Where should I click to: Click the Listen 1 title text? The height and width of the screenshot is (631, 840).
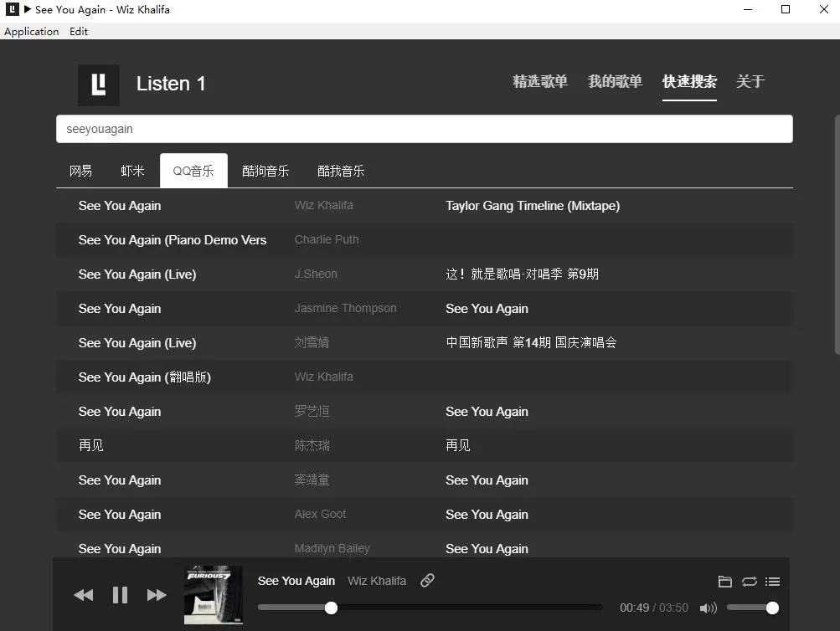tap(171, 84)
